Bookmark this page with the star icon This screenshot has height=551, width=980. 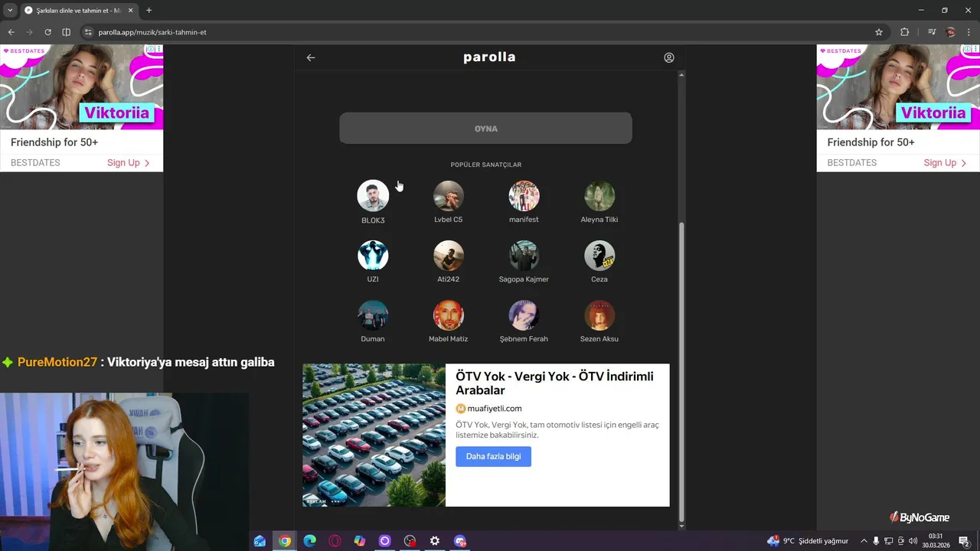point(879,32)
